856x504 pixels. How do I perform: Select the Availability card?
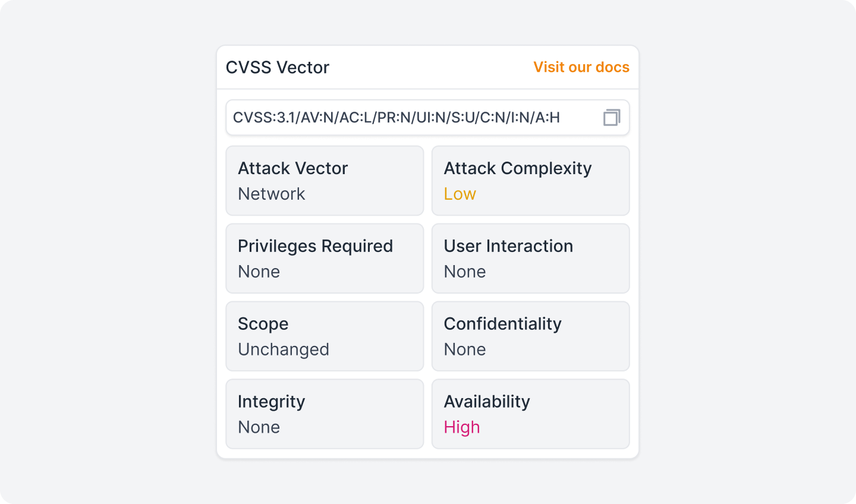530,414
